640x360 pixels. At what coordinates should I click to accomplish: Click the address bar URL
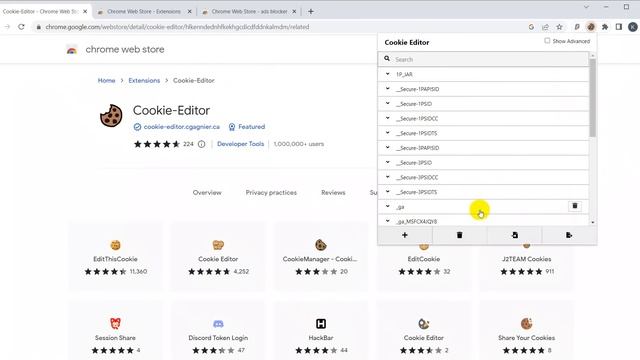tap(177, 27)
